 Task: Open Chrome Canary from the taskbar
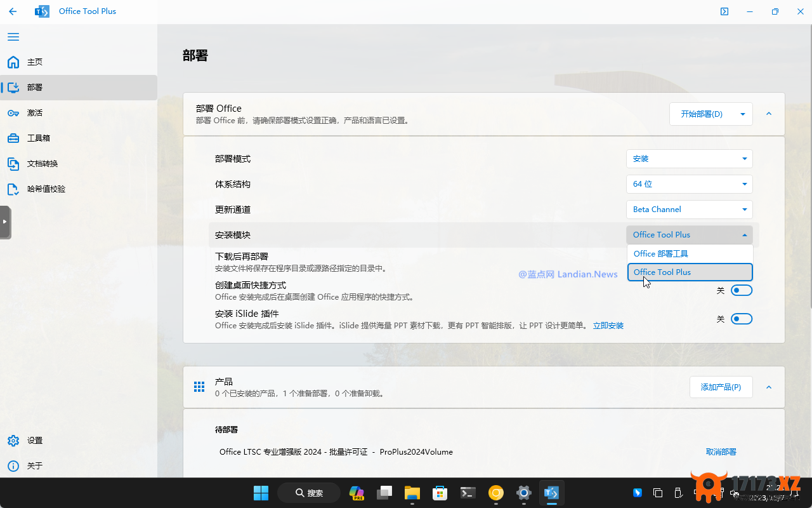coord(496,493)
